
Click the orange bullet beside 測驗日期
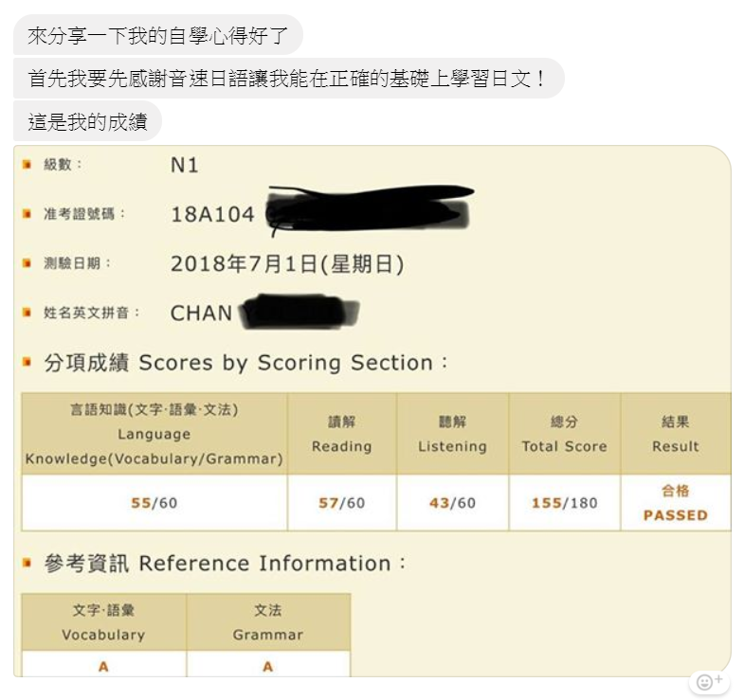tap(27, 263)
